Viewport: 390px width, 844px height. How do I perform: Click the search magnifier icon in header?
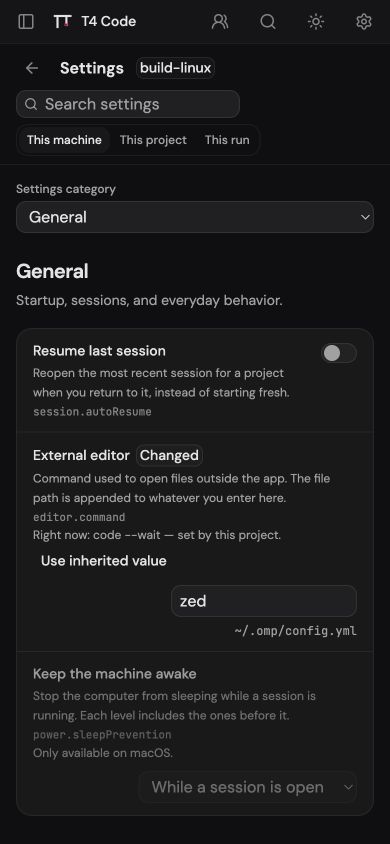[x=267, y=22]
